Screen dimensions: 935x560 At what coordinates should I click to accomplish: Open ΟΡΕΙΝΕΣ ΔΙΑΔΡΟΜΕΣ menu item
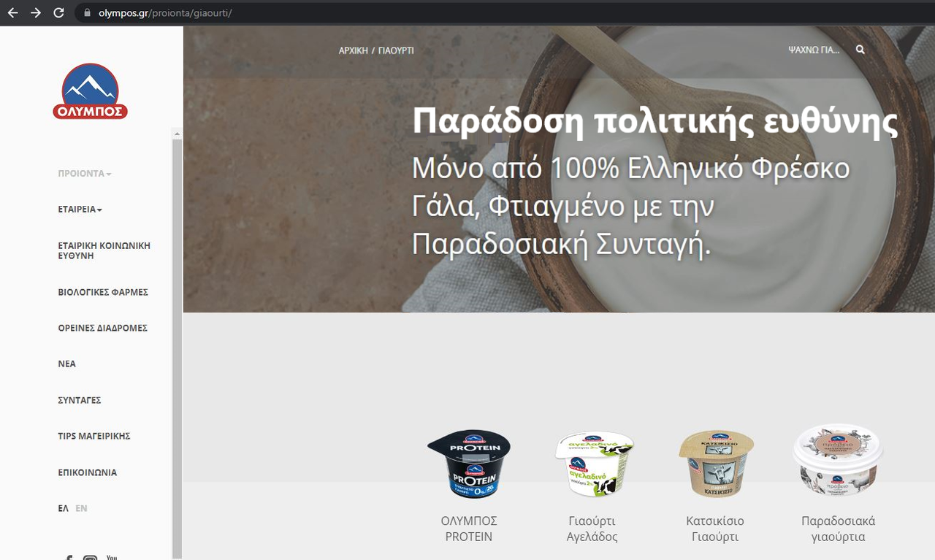(103, 329)
